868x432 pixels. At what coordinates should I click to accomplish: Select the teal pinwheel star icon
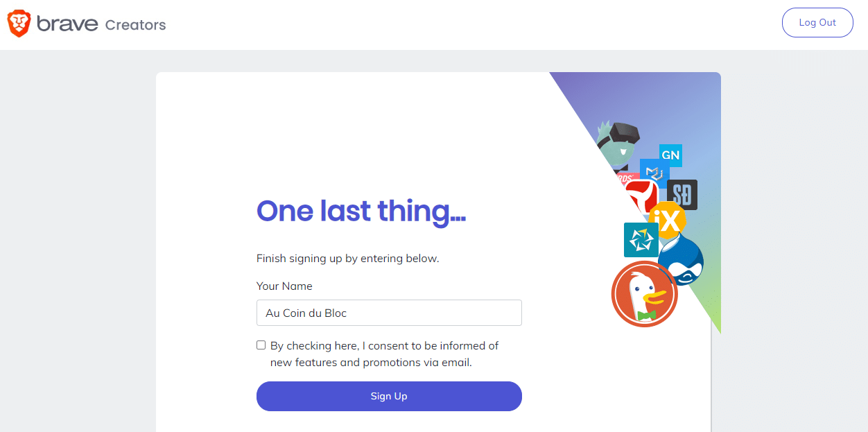(x=641, y=240)
